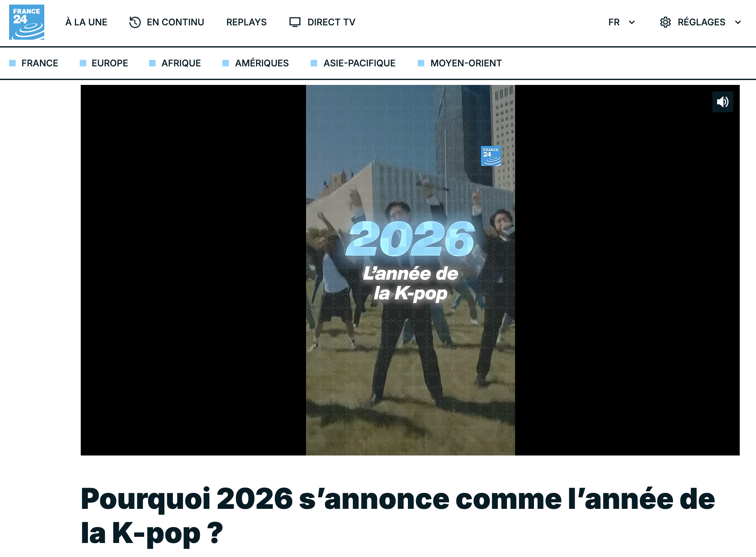Image resolution: width=756 pixels, height=557 pixels.
Task: Play the K-pop 2026 video
Action: point(410,270)
